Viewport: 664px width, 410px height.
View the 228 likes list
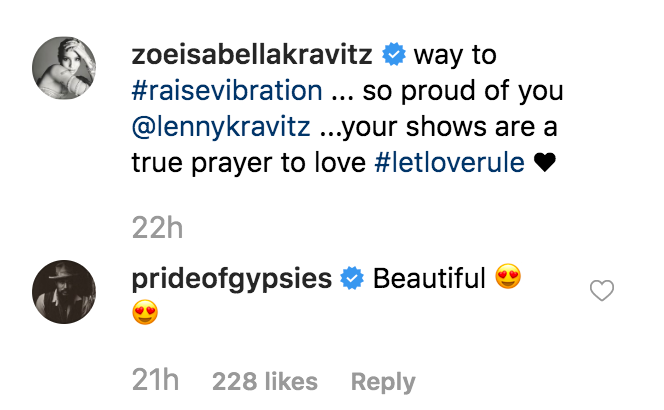264,381
